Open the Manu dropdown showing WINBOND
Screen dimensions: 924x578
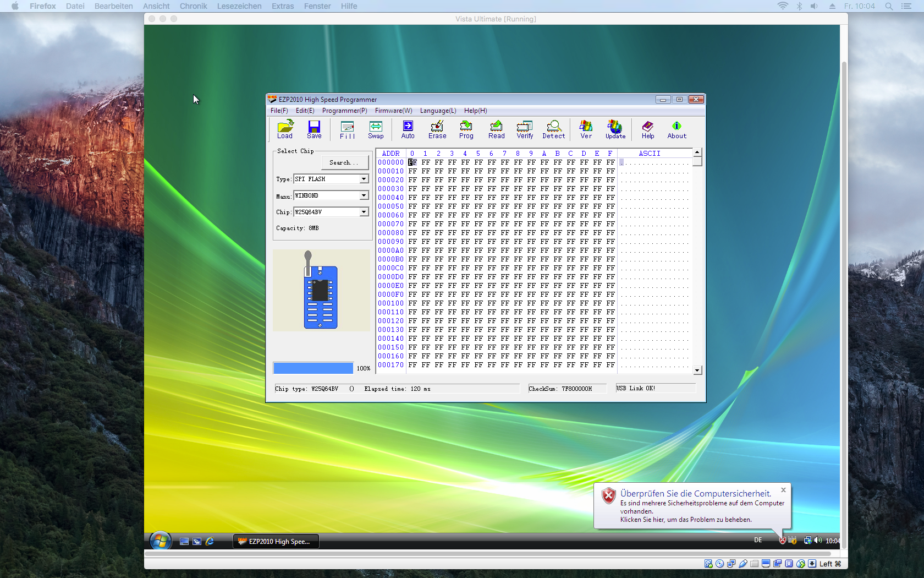pyautogui.click(x=364, y=195)
